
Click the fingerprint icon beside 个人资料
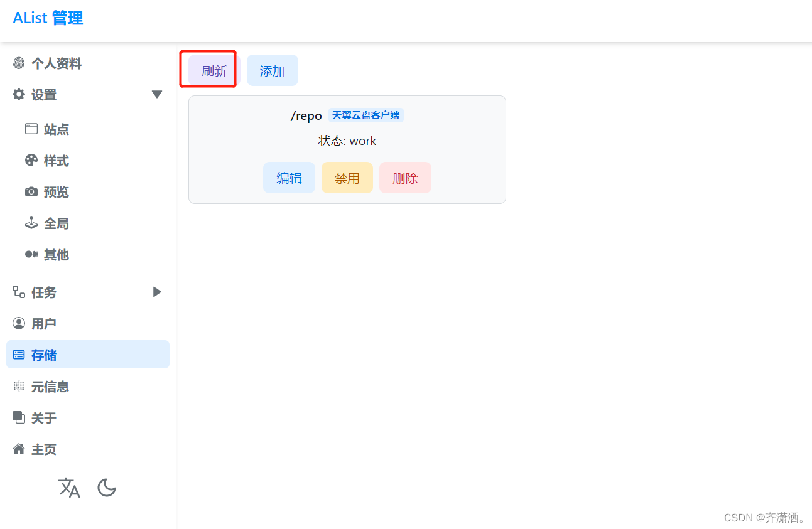[x=19, y=63]
